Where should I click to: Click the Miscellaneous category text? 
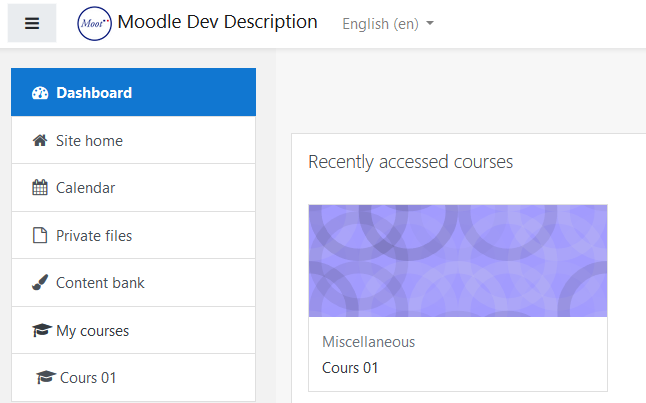368,342
